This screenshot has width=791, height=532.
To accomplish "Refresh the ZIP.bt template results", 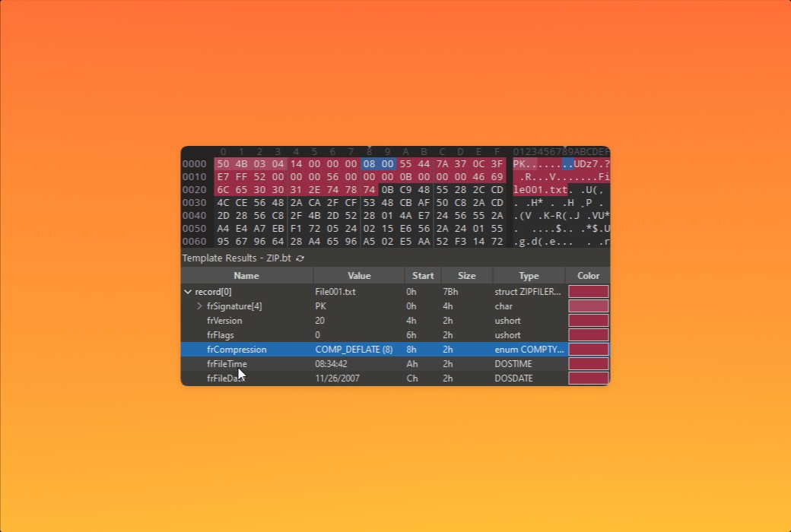I will [x=300, y=258].
